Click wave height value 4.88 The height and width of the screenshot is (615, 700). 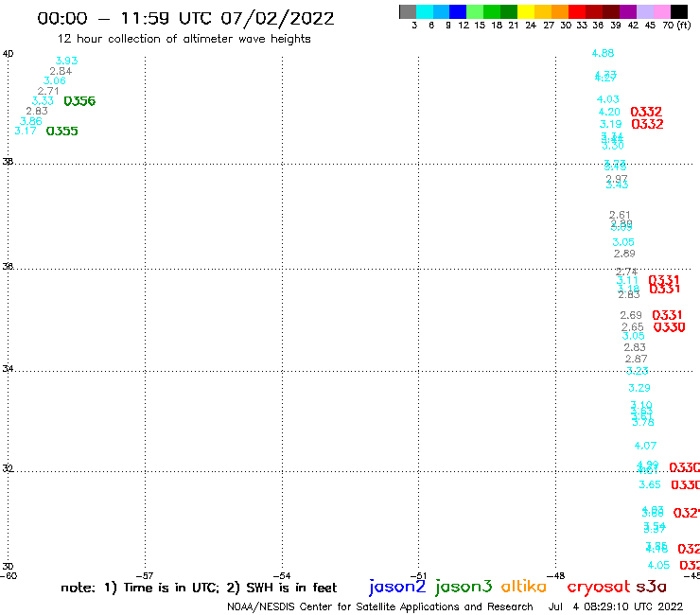[604, 53]
